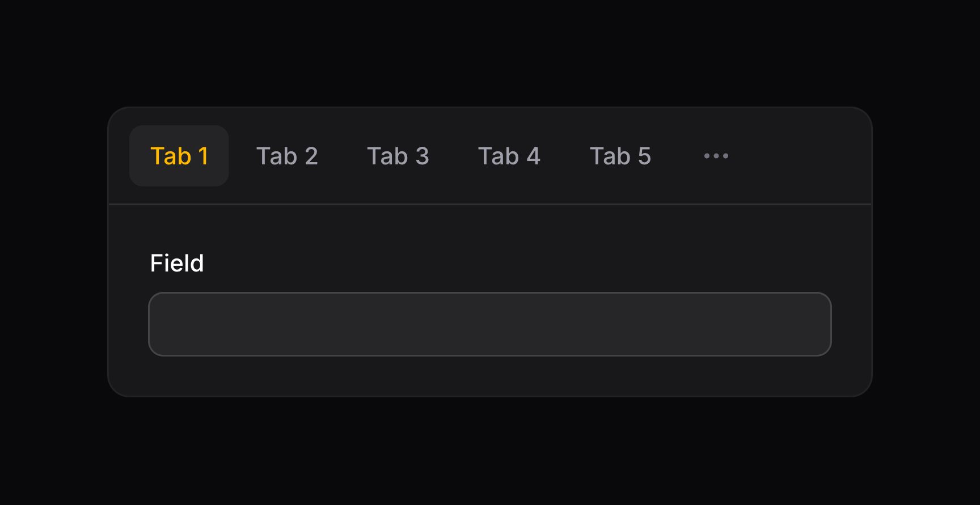Select Tab 2 next to Tab 1

click(x=287, y=156)
